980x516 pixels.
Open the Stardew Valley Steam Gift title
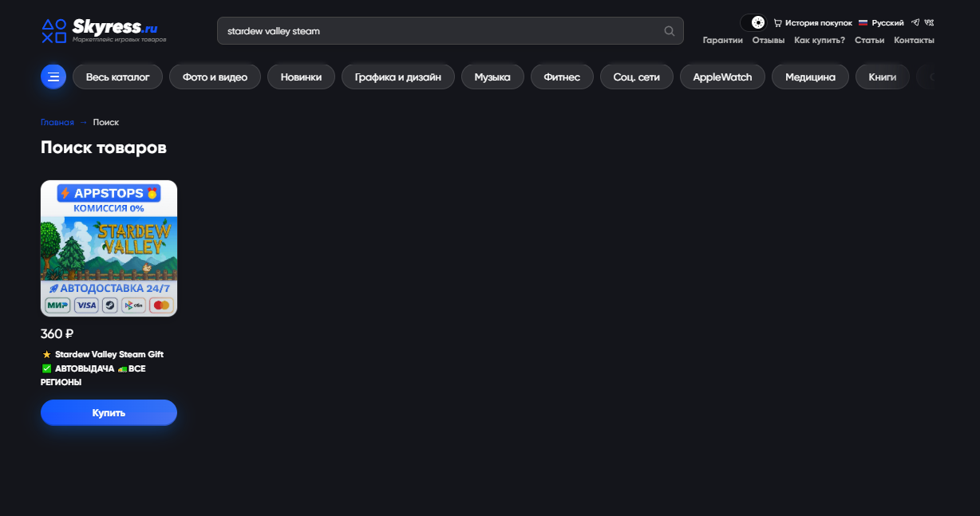(x=109, y=354)
